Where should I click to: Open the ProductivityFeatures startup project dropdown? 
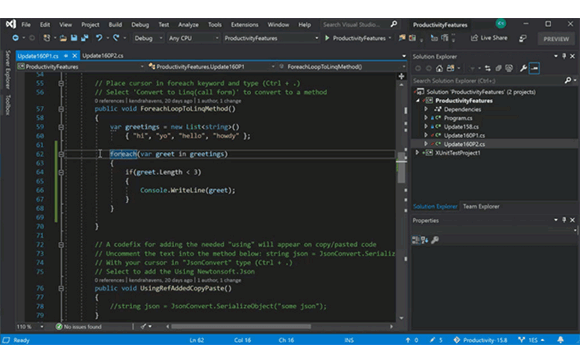pyautogui.click(x=271, y=38)
